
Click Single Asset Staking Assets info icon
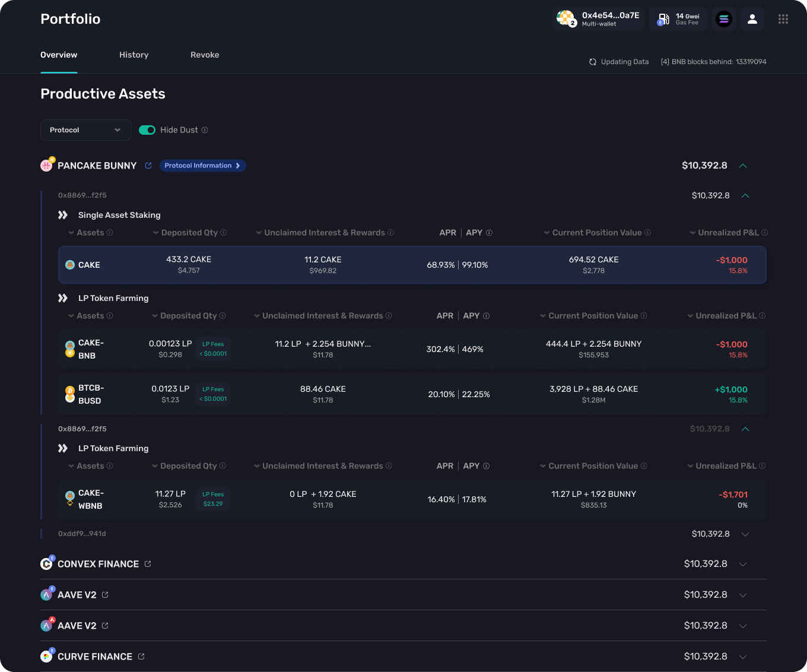coord(110,233)
